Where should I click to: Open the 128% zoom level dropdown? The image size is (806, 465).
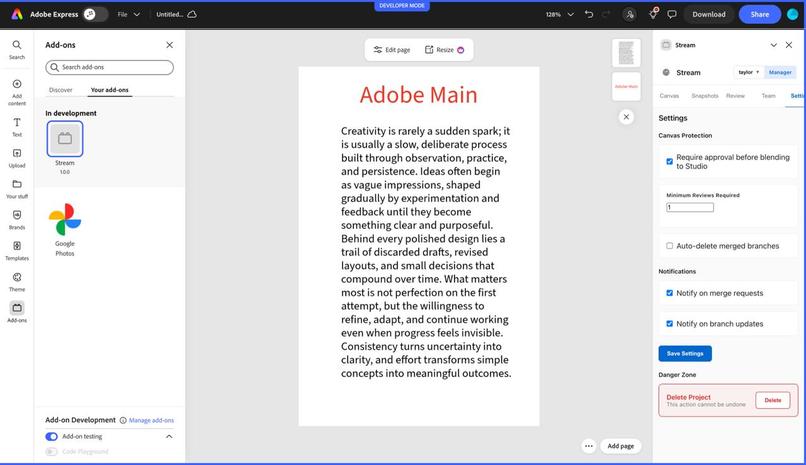point(560,14)
